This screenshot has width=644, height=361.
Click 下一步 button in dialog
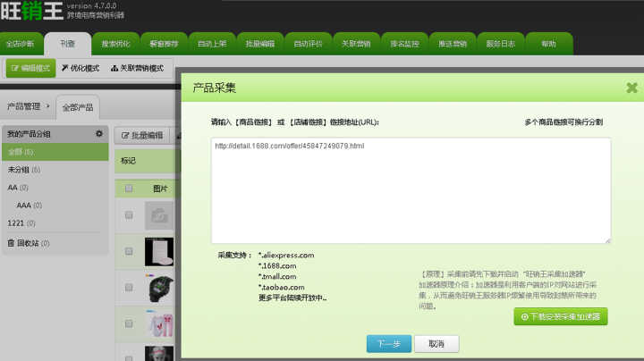(x=389, y=344)
